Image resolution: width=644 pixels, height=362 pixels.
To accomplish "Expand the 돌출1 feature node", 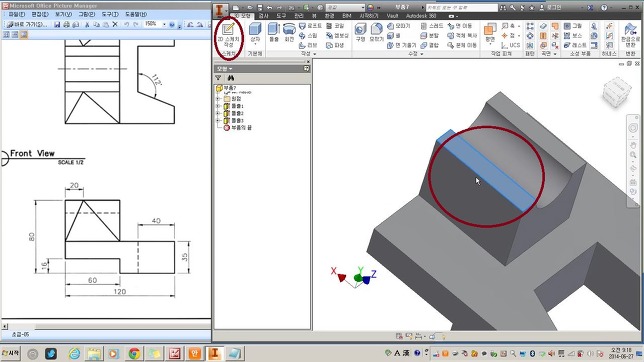I will tap(218, 106).
